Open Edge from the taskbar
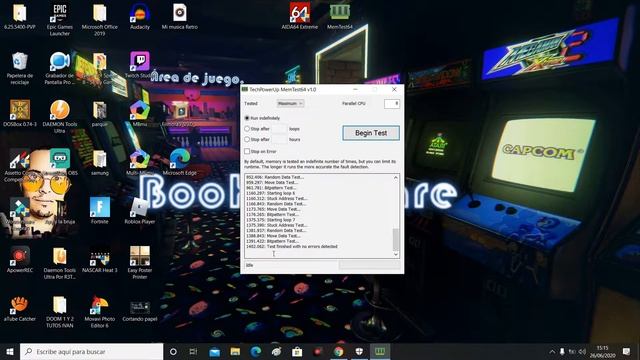The height and width of the screenshot is (360, 640). click(x=256, y=351)
